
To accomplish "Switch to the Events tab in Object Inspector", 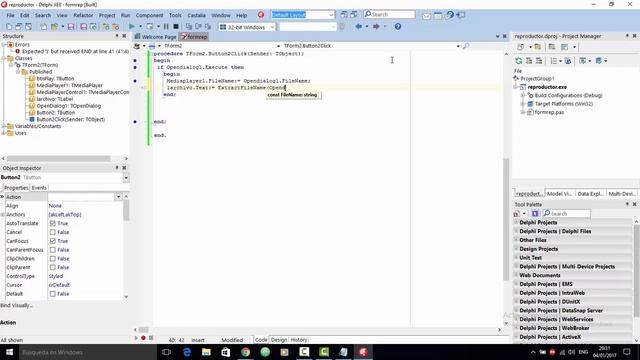I will (39, 188).
